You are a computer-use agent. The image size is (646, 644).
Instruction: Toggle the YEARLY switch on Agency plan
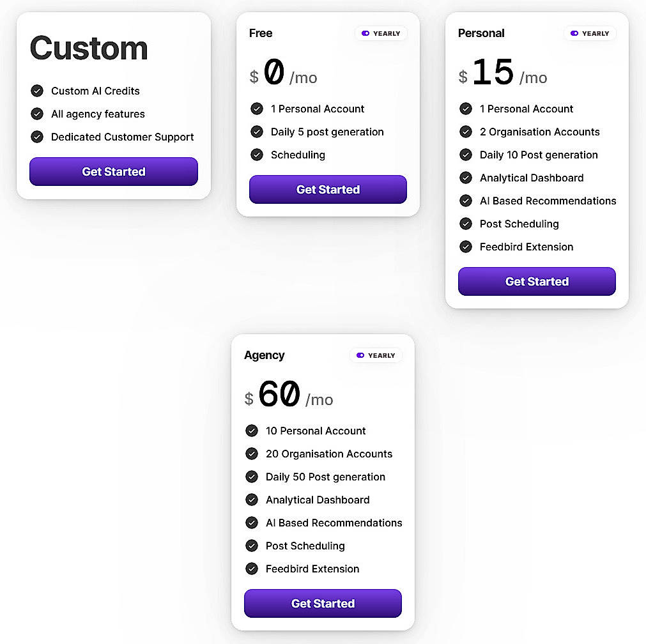pyautogui.click(x=376, y=355)
